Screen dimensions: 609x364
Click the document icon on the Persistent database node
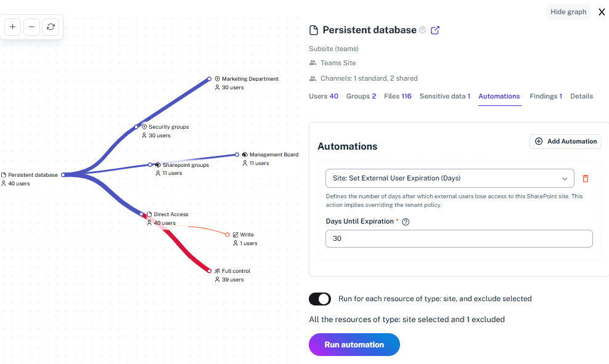pyautogui.click(x=4, y=174)
